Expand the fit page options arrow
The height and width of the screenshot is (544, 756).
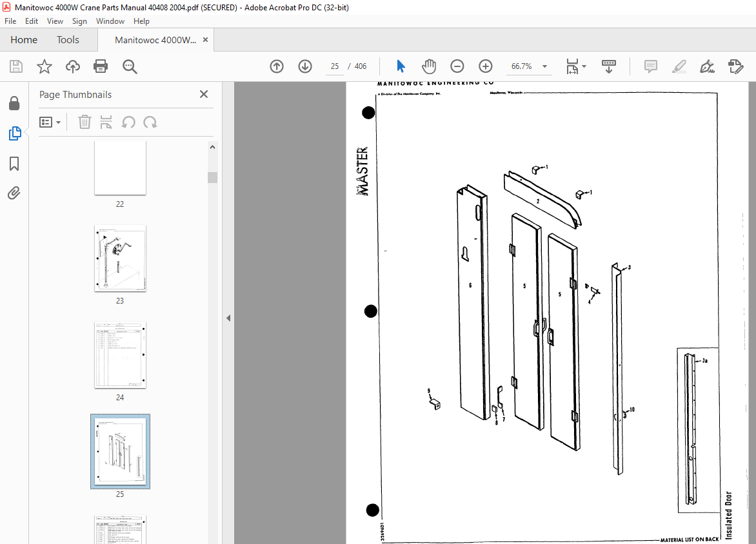point(584,66)
